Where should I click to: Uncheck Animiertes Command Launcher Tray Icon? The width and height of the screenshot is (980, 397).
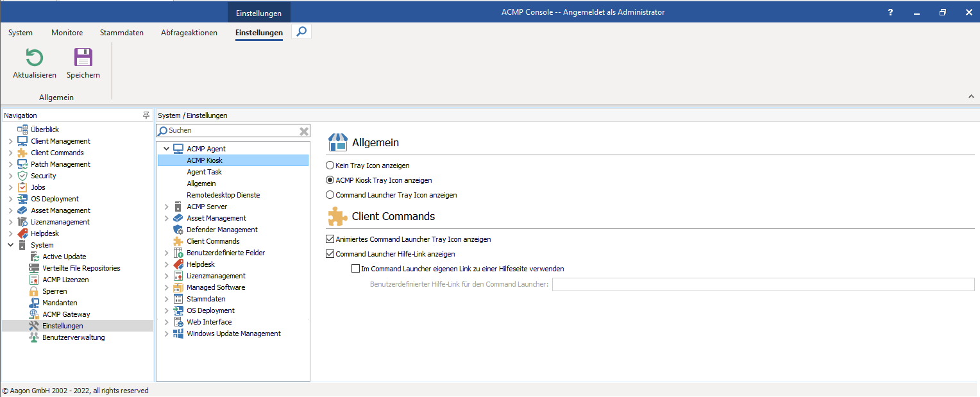[330, 239]
